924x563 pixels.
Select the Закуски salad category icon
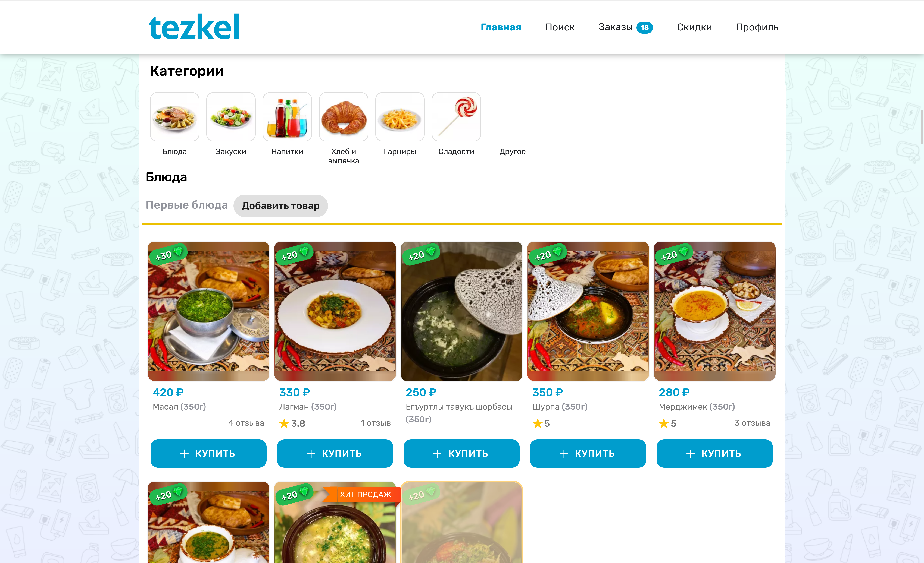(231, 117)
